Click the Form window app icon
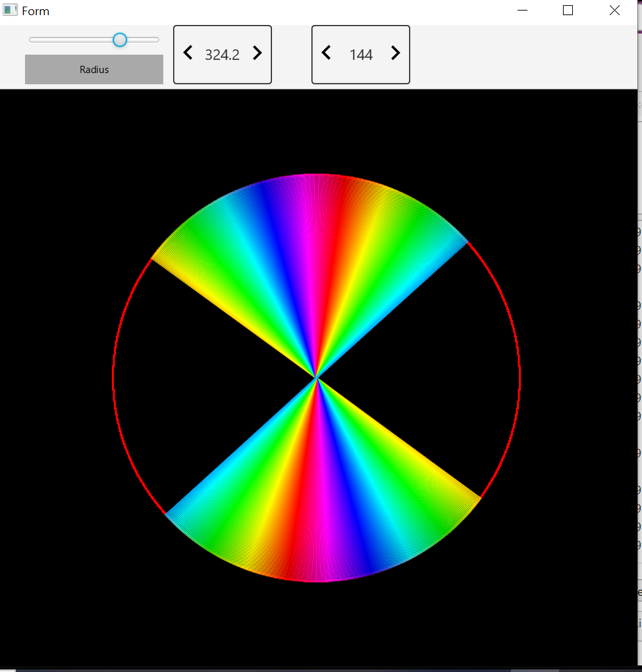 [10, 11]
